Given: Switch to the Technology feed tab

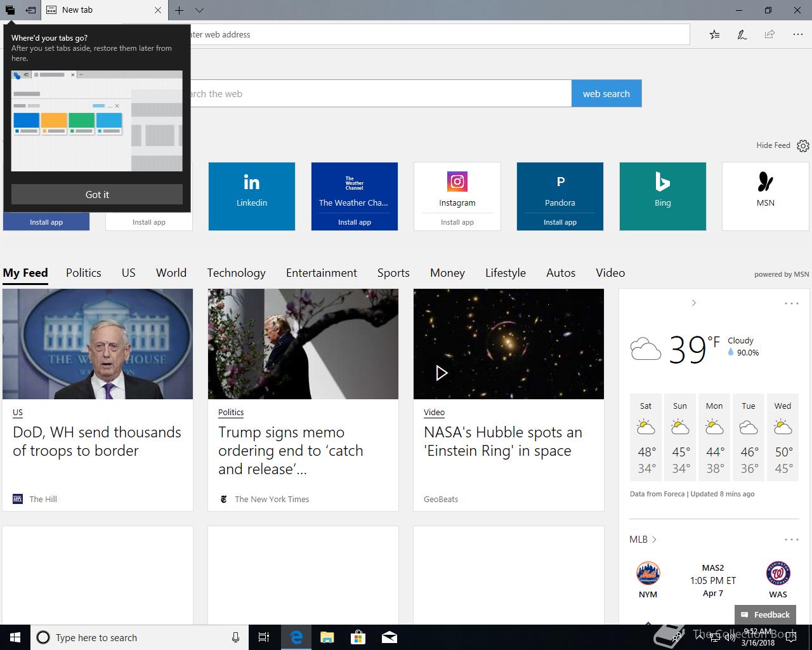Looking at the screenshot, I should click(236, 273).
